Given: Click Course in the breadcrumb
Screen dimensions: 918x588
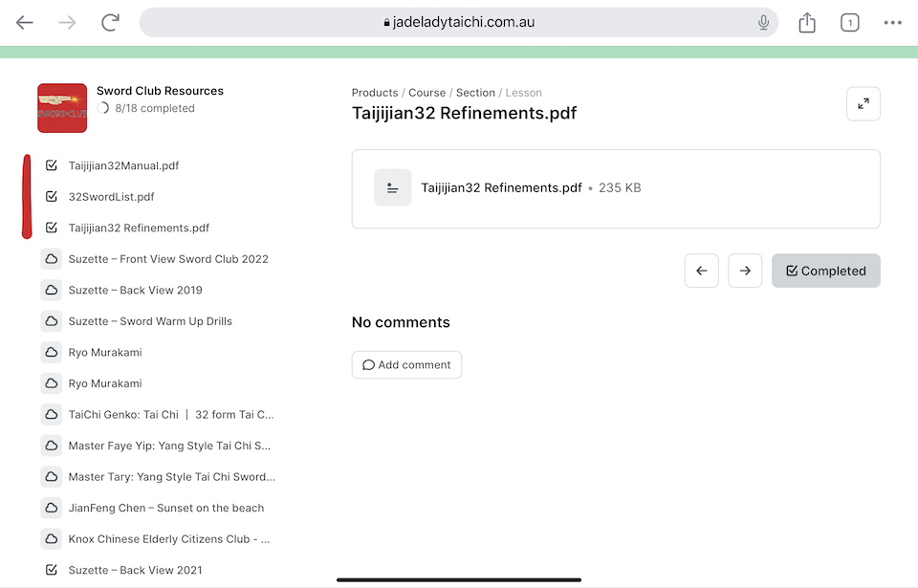Looking at the screenshot, I should click(x=426, y=93).
